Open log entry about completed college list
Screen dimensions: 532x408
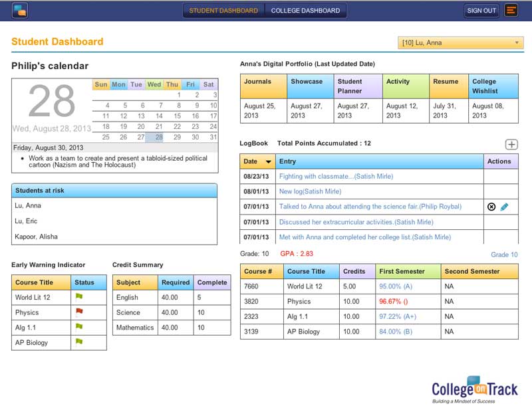365,237
